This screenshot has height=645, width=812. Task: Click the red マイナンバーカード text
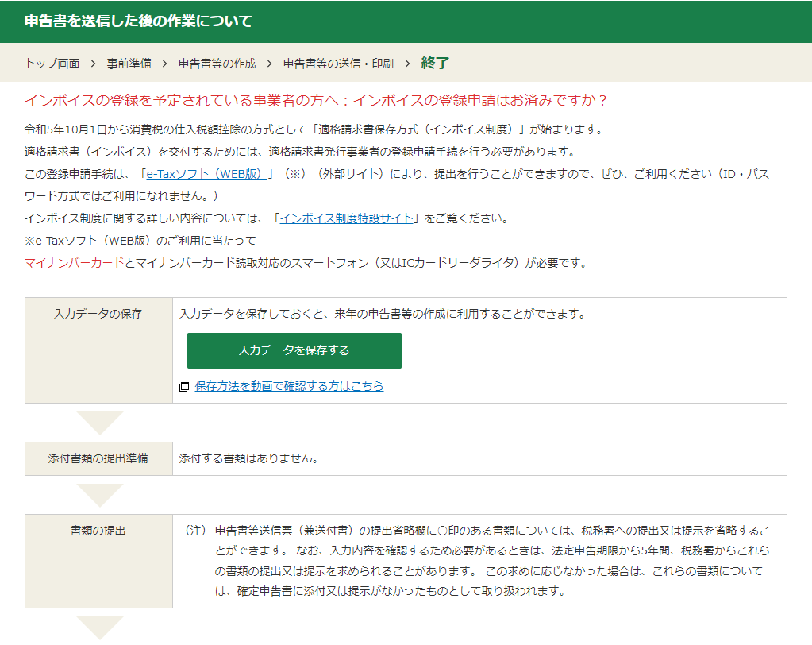coord(74,263)
